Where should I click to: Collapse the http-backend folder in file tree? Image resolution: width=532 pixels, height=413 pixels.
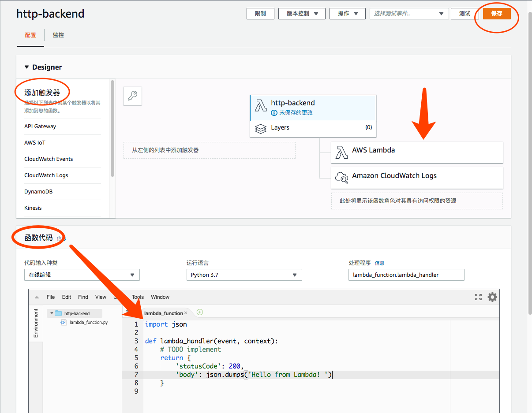52,313
